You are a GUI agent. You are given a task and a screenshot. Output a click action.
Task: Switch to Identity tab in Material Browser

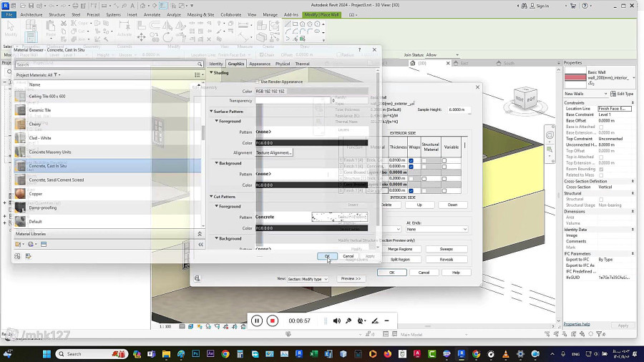(x=216, y=64)
